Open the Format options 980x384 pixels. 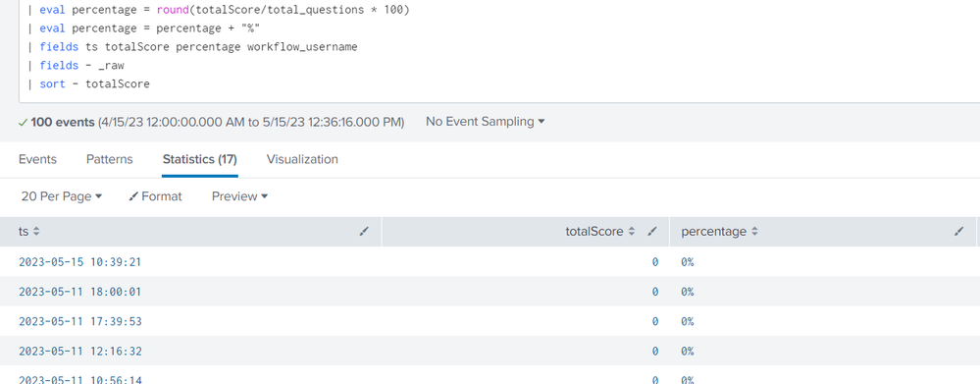click(155, 196)
